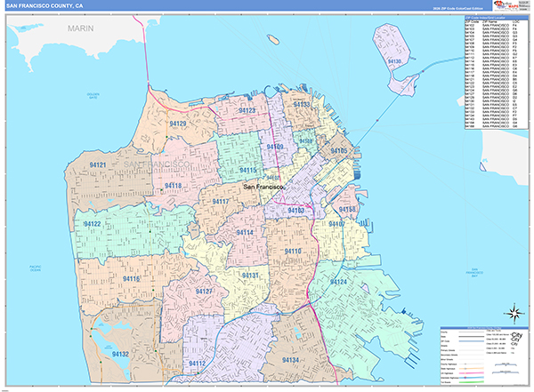Click the black "San Francisco" city label

(263, 187)
